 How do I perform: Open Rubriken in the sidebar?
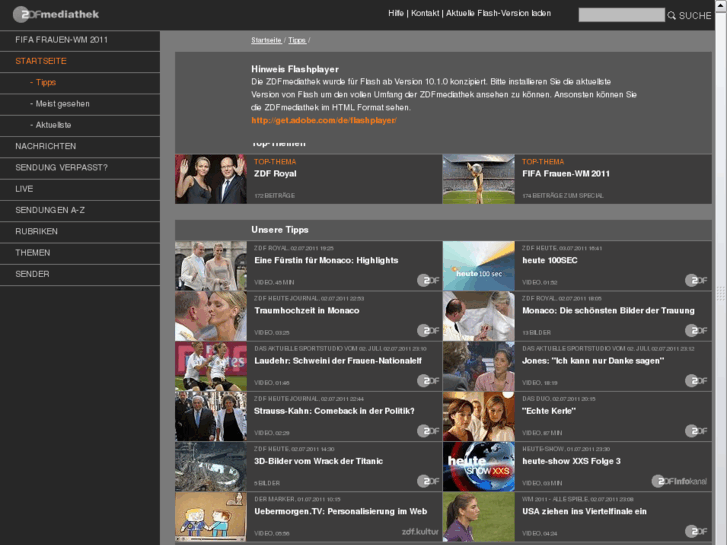tap(80, 231)
